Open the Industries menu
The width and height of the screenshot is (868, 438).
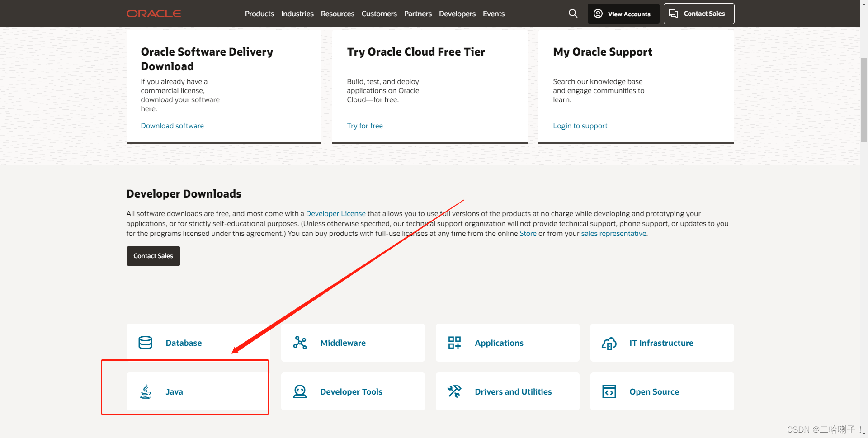(297, 14)
